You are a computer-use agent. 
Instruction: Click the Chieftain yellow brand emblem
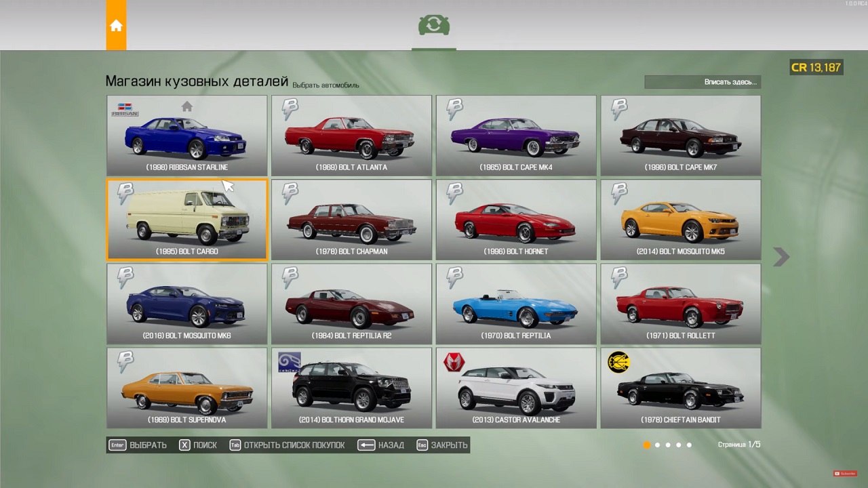point(618,362)
